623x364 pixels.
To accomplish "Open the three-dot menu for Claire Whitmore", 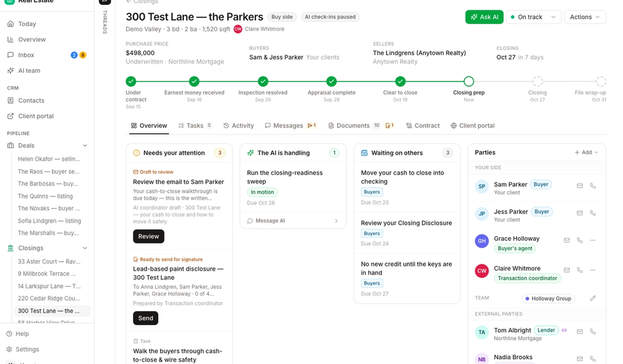I will point(593,270).
